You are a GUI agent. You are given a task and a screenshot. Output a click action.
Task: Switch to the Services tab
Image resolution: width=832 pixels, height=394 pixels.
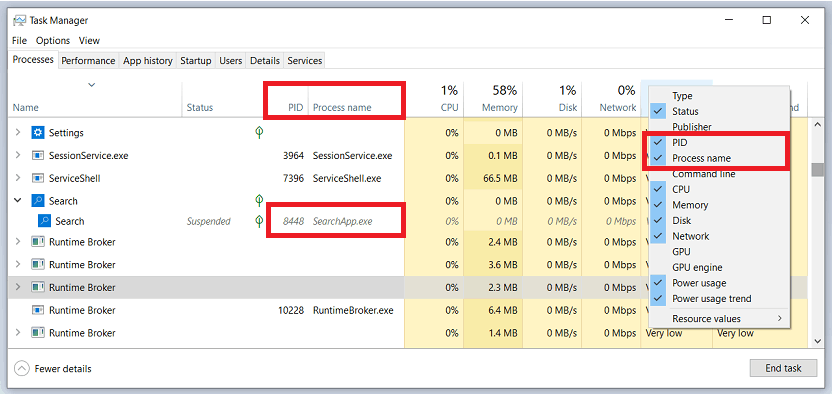[x=305, y=60]
